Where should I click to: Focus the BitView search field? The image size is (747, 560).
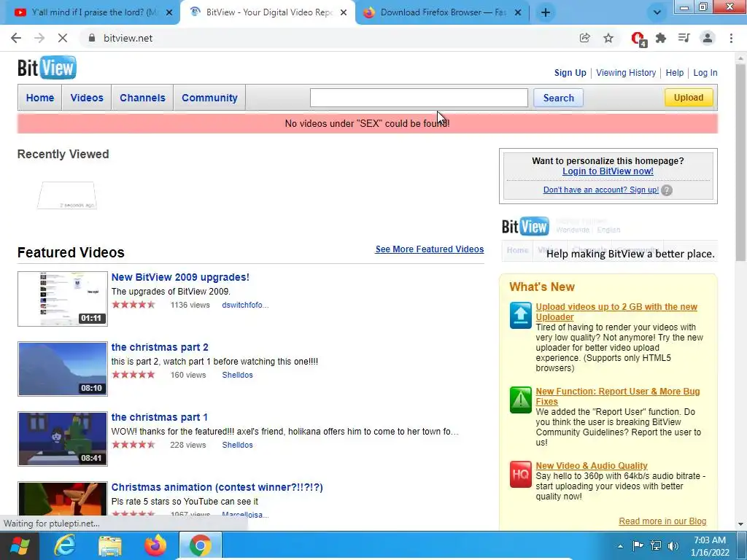point(419,98)
